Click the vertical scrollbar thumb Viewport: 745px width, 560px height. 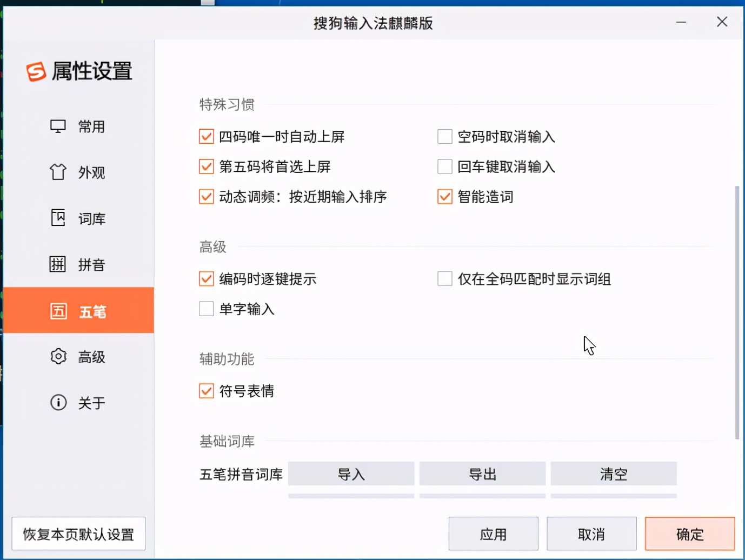point(737,312)
